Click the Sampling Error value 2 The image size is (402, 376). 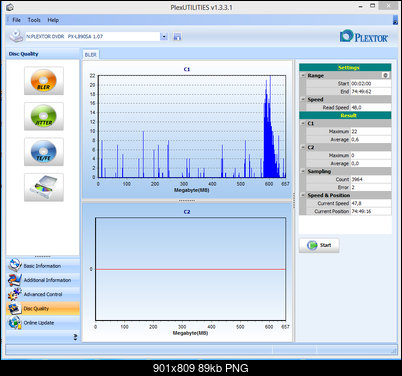(371, 187)
